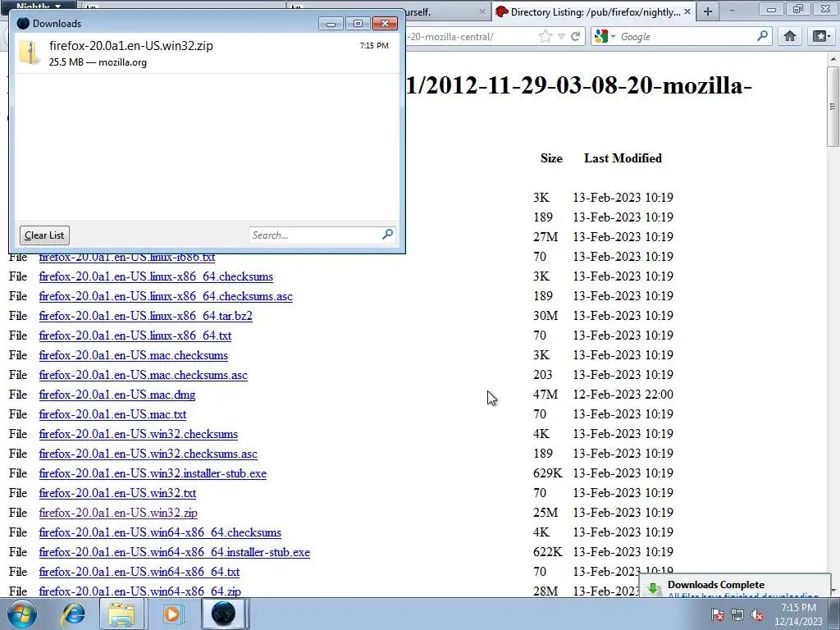This screenshot has height=630, width=840.
Task: Click the taskbar clock showing 7:15 PM
Action: 798,614
